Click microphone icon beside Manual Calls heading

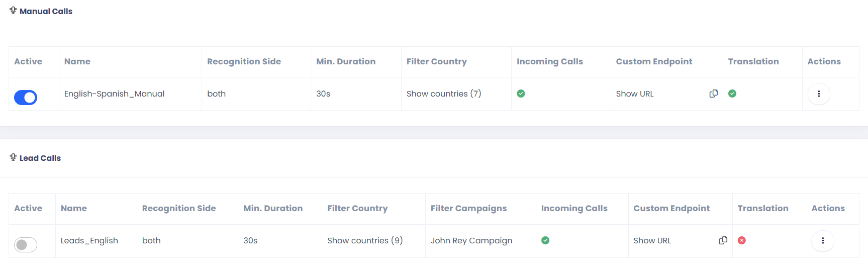click(13, 11)
